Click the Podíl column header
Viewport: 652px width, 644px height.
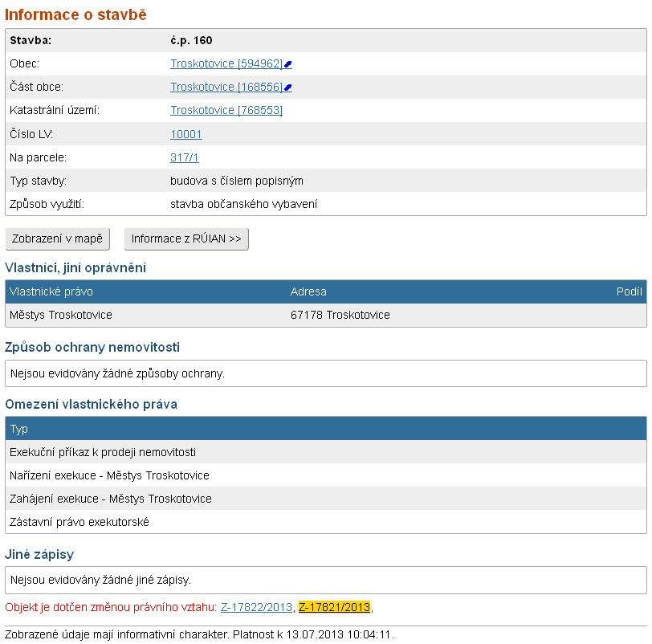[629, 291]
